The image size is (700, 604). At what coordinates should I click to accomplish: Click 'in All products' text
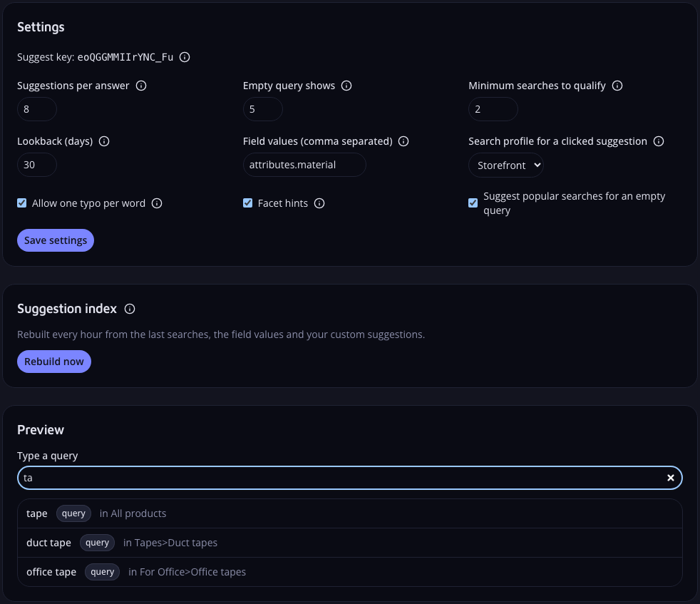coord(133,513)
